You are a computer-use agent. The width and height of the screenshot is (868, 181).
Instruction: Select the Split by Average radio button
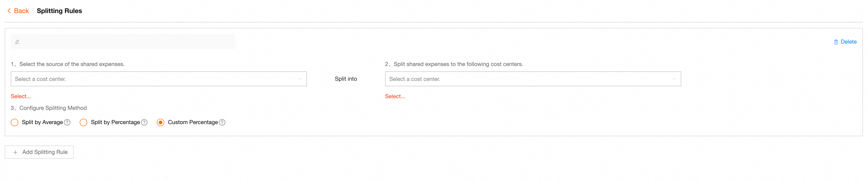14,122
